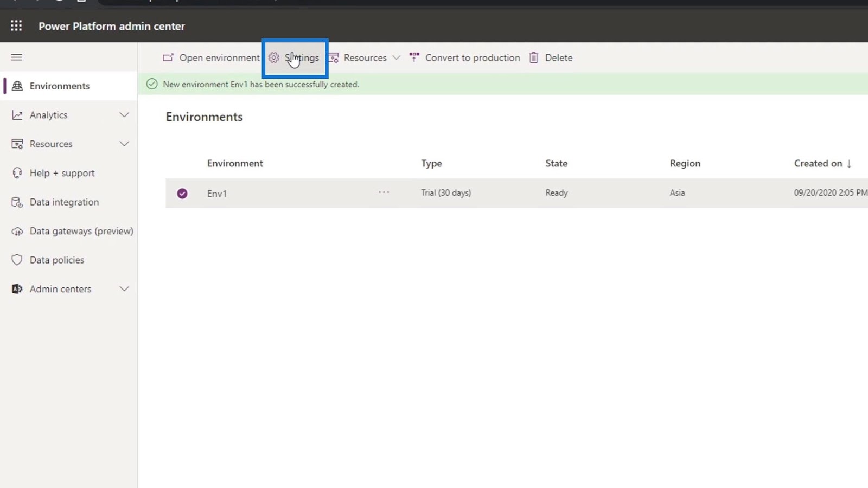Viewport: 868px width, 488px height.
Task: Click the green success checkmark icon
Action: coord(152,84)
